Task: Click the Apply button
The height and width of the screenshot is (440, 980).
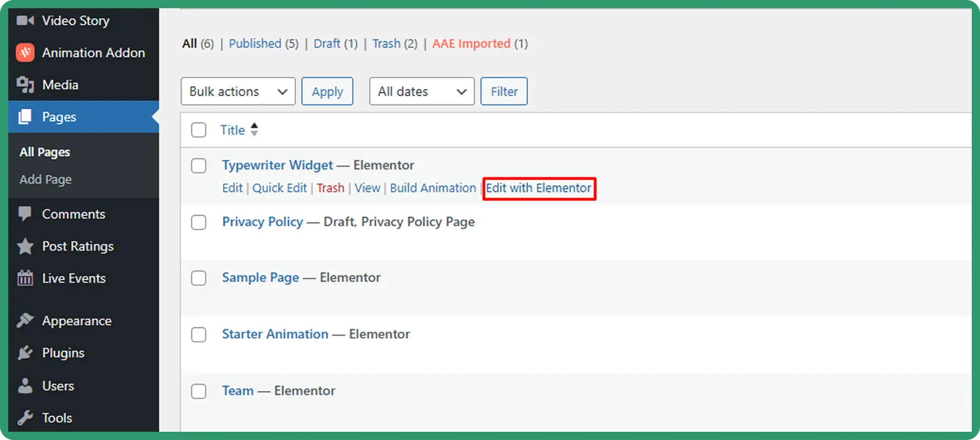Action: [x=328, y=91]
